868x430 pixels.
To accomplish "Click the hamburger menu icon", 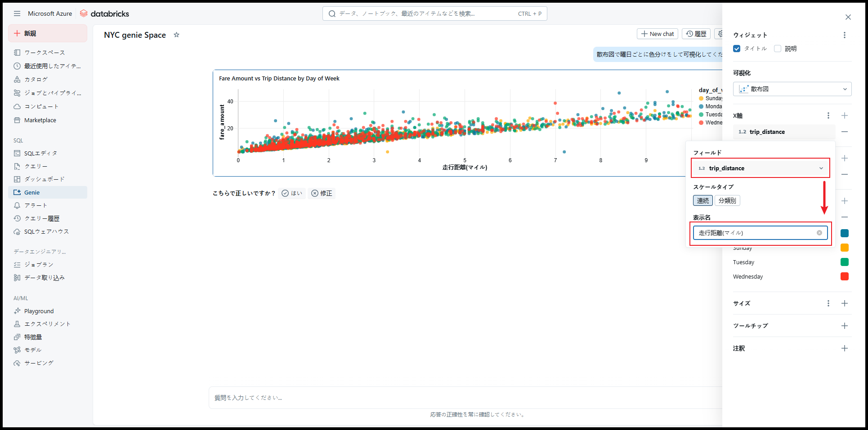I will pyautogui.click(x=17, y=13).
